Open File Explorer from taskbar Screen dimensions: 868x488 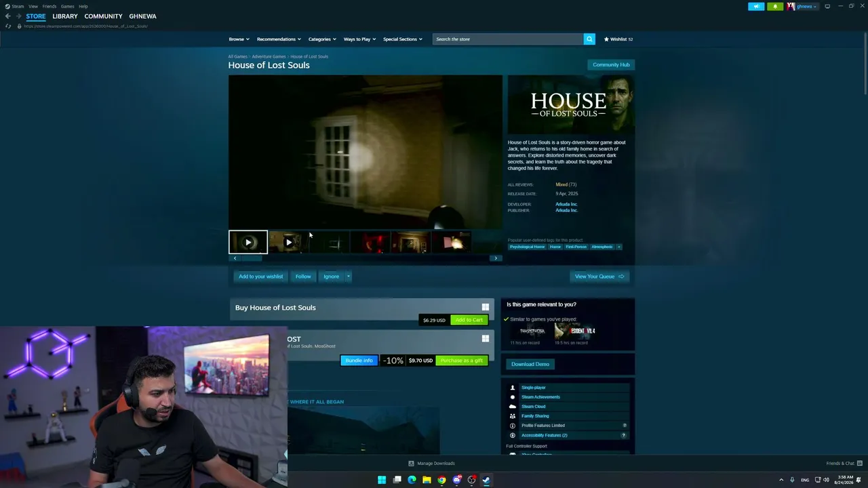427,480
